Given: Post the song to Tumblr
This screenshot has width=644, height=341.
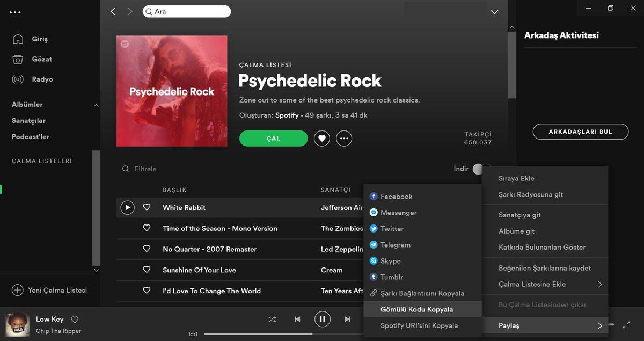Looking at the screenshot, I should (390, 277).
